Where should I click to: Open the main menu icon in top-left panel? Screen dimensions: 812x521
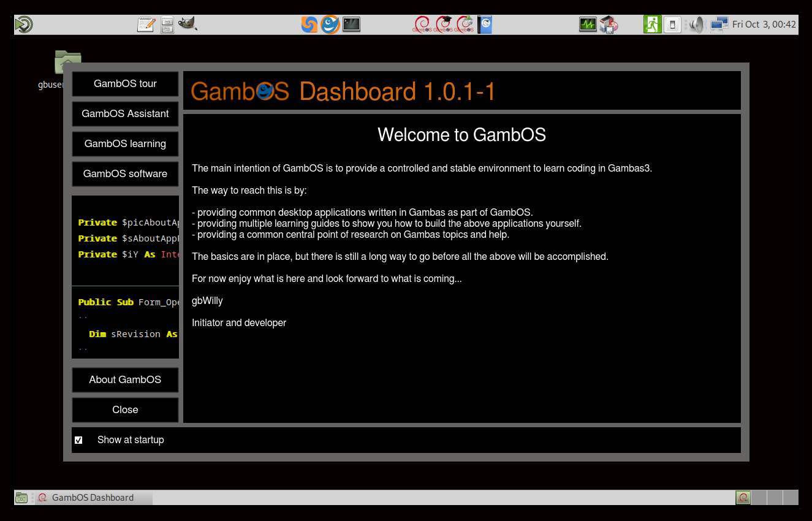click(24, 25)
